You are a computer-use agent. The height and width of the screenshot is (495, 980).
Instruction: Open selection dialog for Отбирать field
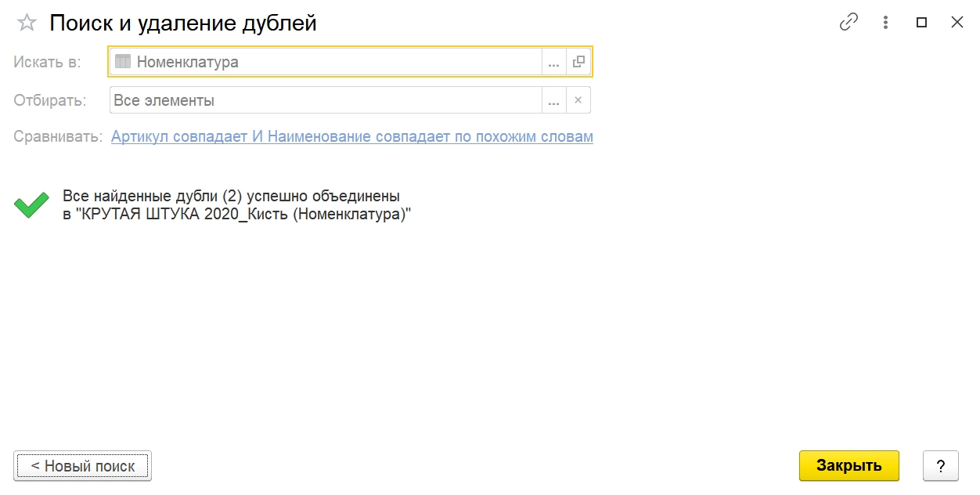[553, 100]
